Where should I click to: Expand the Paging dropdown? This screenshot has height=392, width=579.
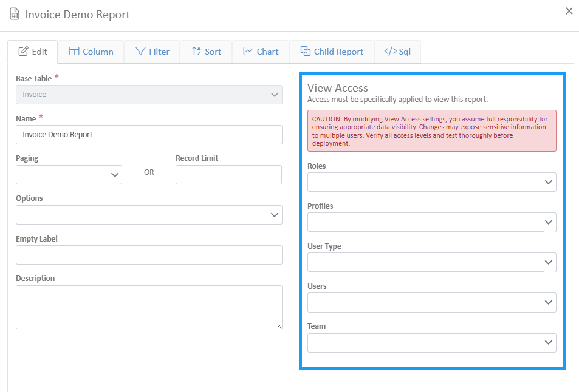(69, 175)
